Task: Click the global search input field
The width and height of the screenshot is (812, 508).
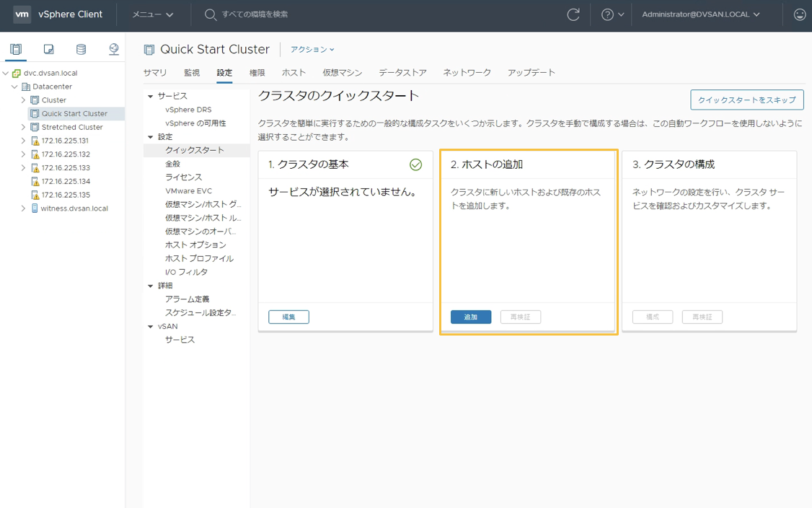Action: [x=255, y=14]
